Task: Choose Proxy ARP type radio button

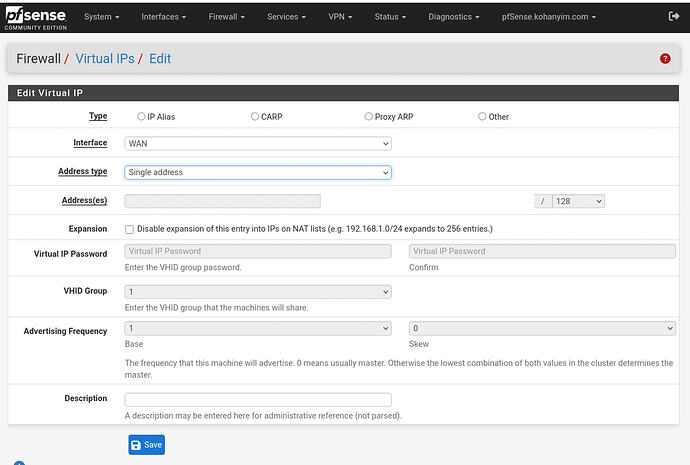Action: point(368,117)
